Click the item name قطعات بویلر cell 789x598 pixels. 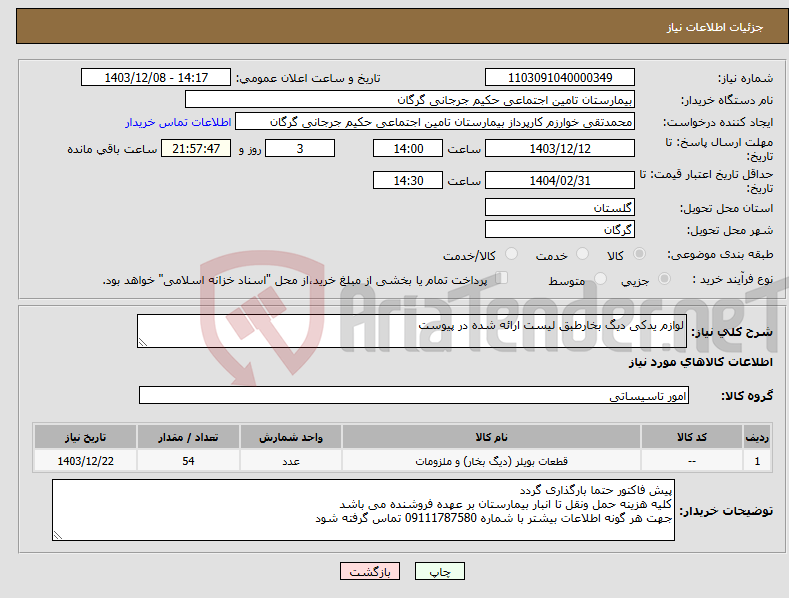point(491,461)
